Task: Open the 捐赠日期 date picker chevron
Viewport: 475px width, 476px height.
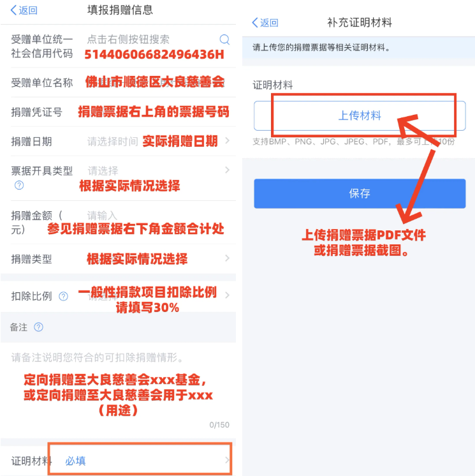Action: pos(227,141)
